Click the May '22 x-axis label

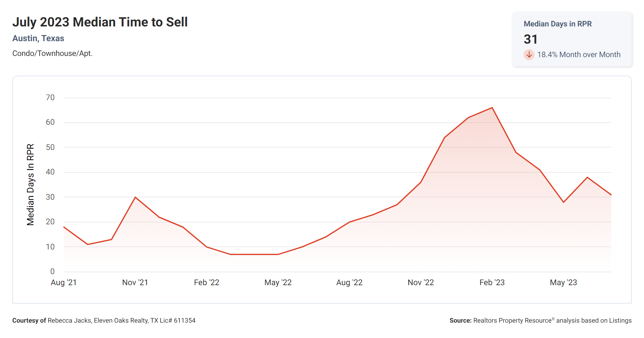[x=278, y=282]
